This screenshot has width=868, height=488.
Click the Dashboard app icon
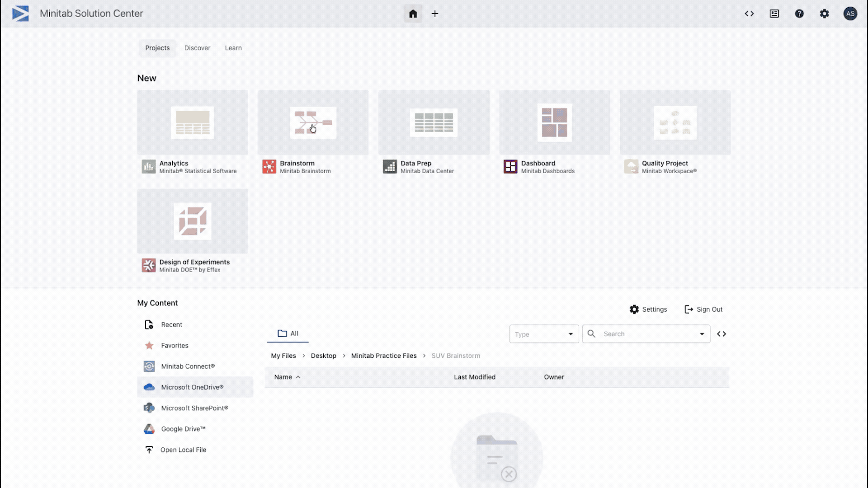pyautogui.click(x=510, y=167)
